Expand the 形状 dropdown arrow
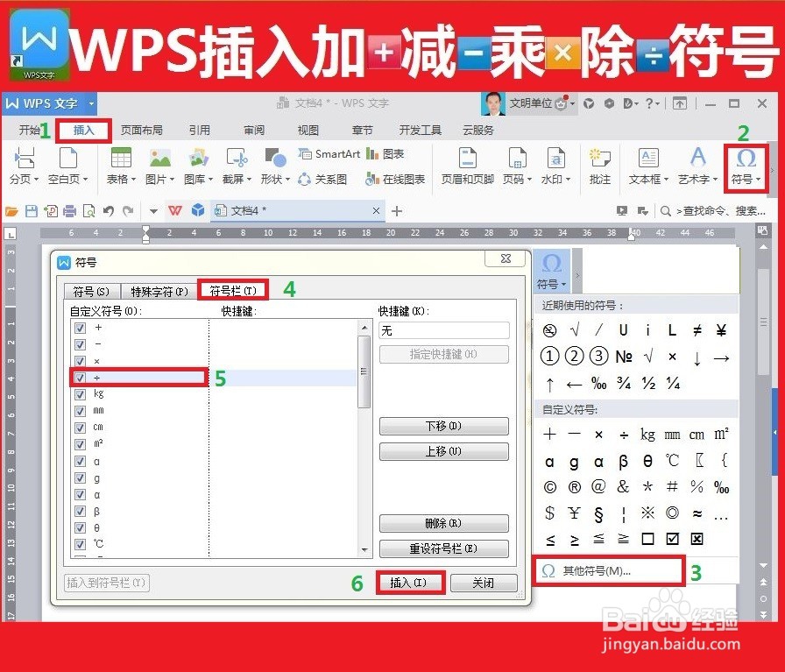Screen dimensions: 785x672 coord(288,180)
